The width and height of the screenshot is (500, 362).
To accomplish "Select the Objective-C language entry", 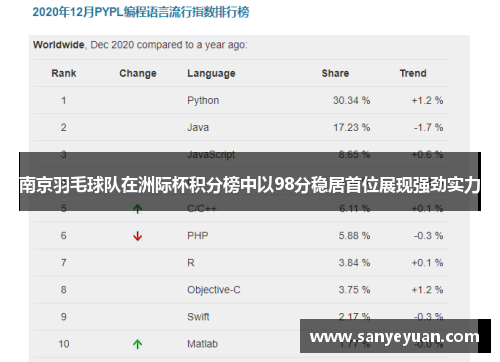I will tap(214, 290).
